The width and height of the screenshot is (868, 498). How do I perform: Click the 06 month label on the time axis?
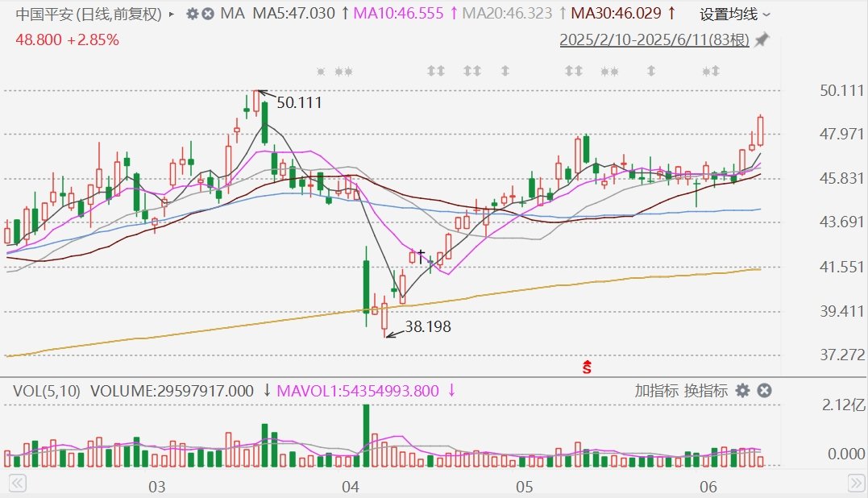coord(708,487)
